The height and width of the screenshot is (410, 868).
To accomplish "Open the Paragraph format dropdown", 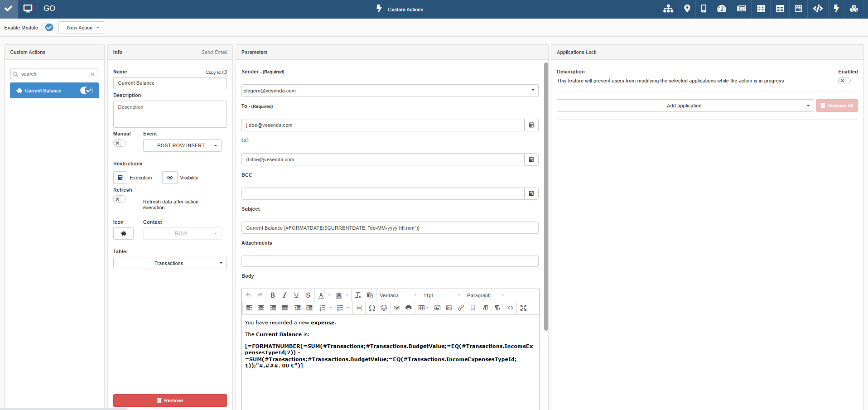I will [x=485, y=295].
